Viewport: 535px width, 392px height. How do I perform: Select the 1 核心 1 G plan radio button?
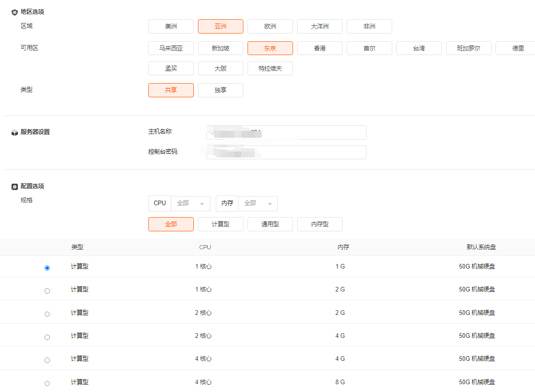[47, 268]
